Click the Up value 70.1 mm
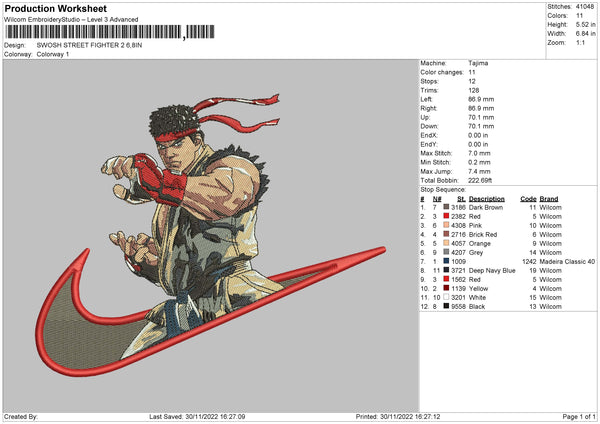This screenshot has width=600, height=424. click(481, 117)
